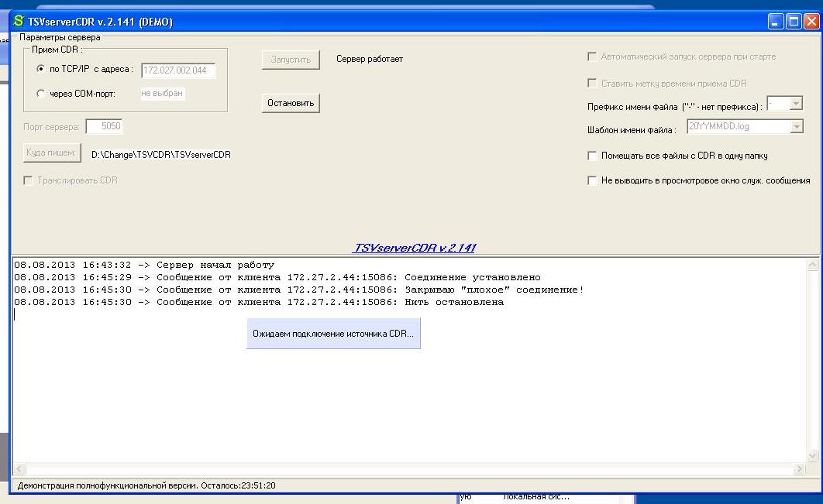The width and height of the screenshot is (823, 504).
Task: Click the log line 'Соединение установлено'
Action: [x=277, y=277]
